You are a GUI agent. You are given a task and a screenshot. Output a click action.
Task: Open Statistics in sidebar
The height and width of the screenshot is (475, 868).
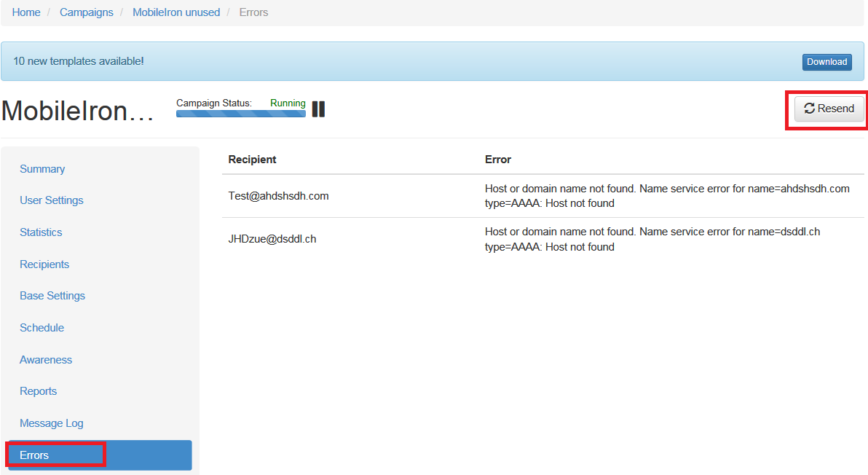click(x=41, y=232)
